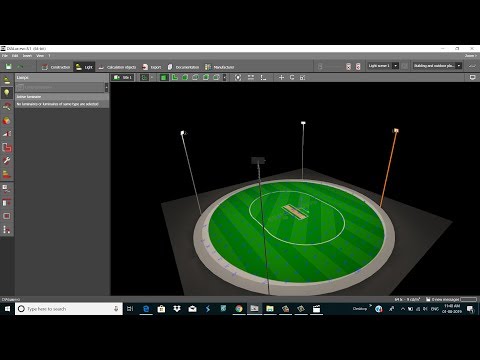Click the green Save project icon
480x360 pixels.
pos(9,67)
